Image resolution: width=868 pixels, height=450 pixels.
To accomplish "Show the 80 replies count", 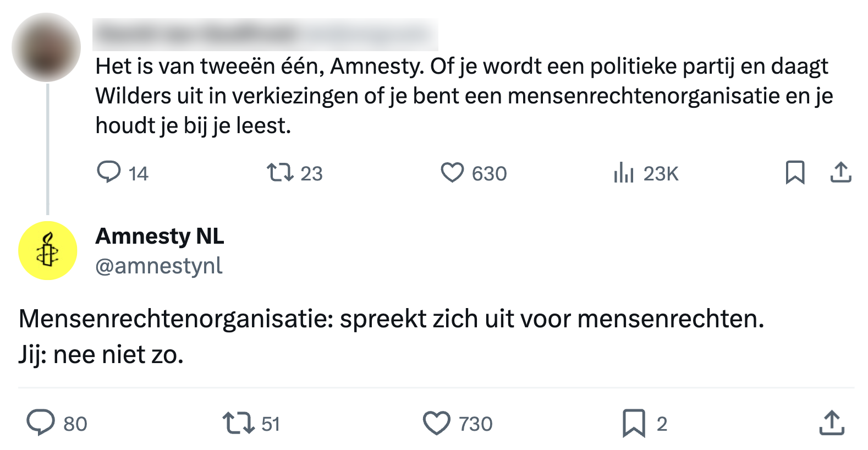I will coord(75,424).
